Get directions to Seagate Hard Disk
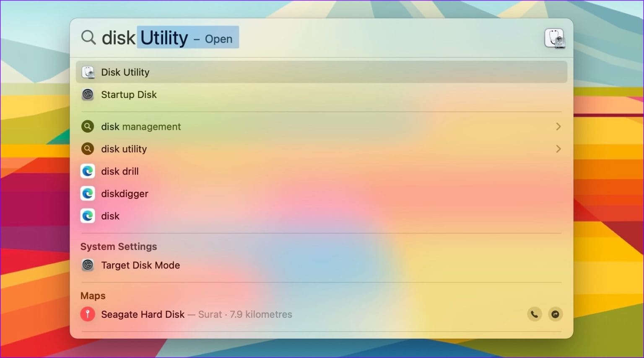Image resolution: width=644 pixels, height=358 pixels. click(555, 314)
